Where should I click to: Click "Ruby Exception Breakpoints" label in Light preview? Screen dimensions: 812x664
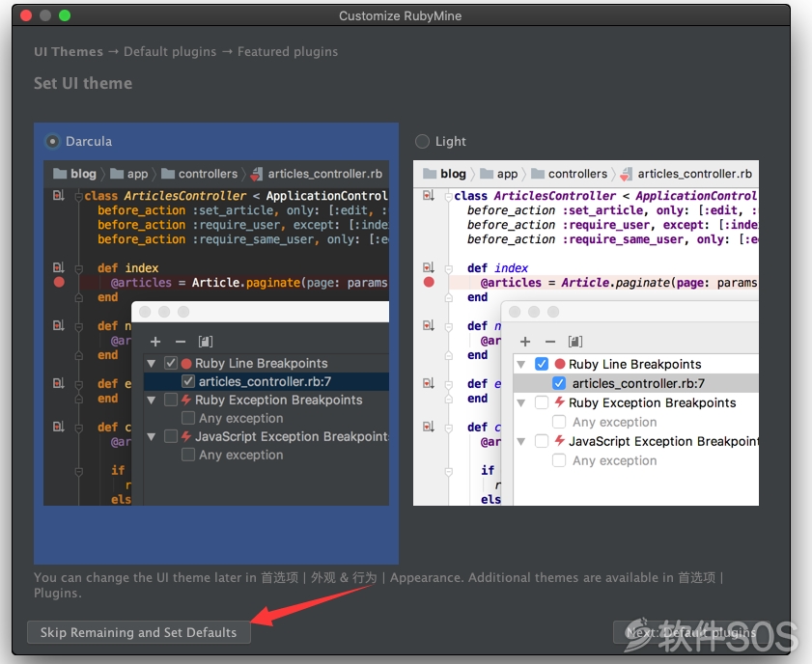[x=652, y=402]
